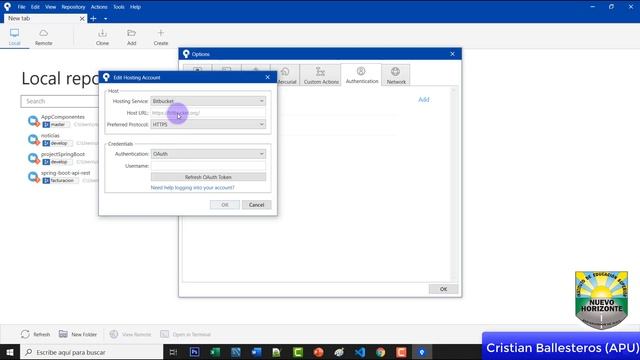Click the AppComponentes repository icon
The width and height of the screenshot is (640, 360).
[33, 121]
